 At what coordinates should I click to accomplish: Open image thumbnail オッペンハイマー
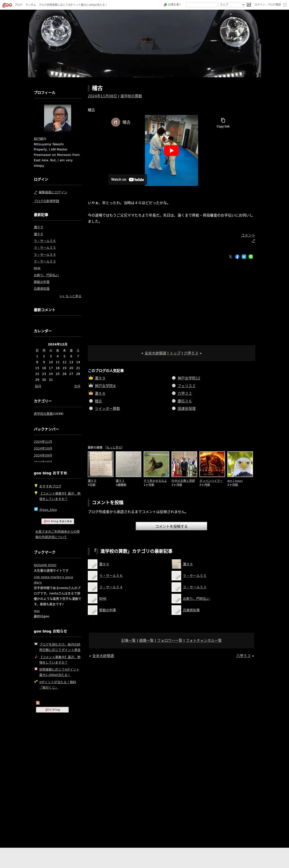212,464
